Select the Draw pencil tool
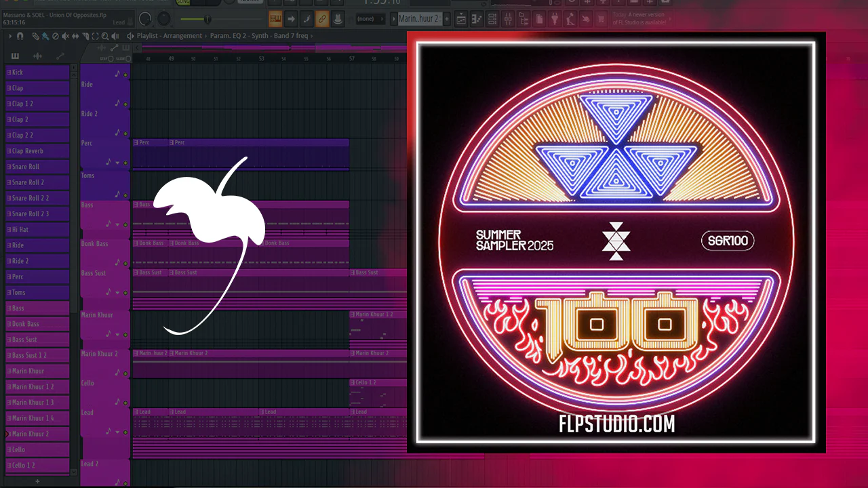 [35, 36]
